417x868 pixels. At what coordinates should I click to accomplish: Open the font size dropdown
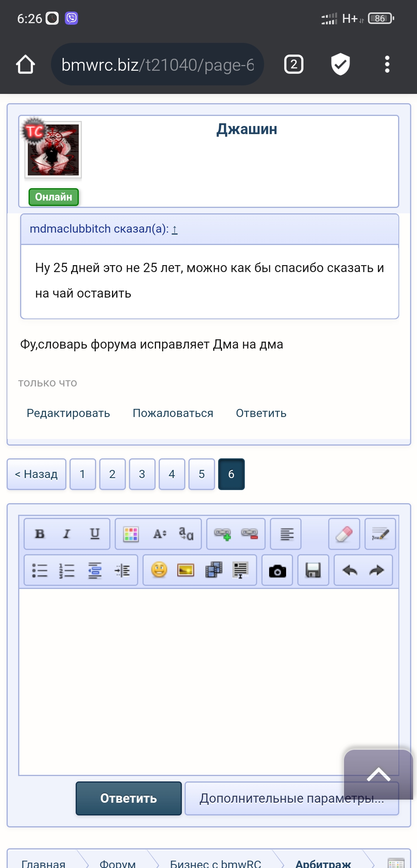[159, 534]
